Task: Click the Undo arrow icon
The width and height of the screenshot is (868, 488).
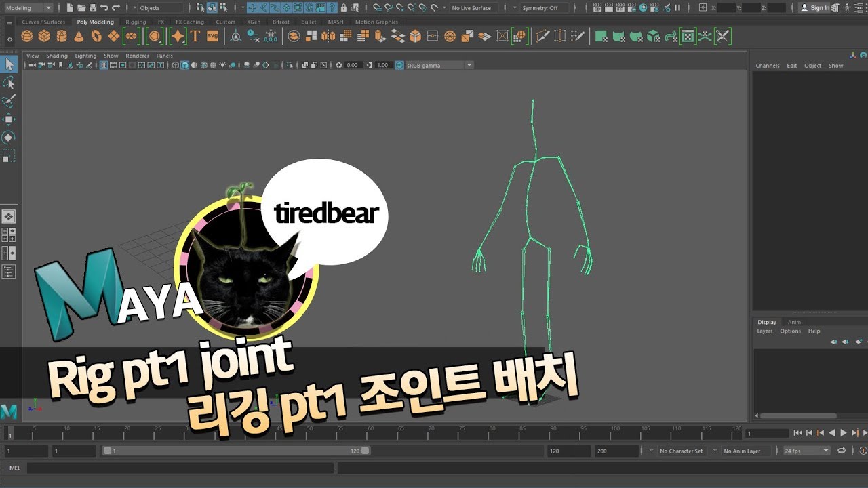Action: click(x=104, y=8)
